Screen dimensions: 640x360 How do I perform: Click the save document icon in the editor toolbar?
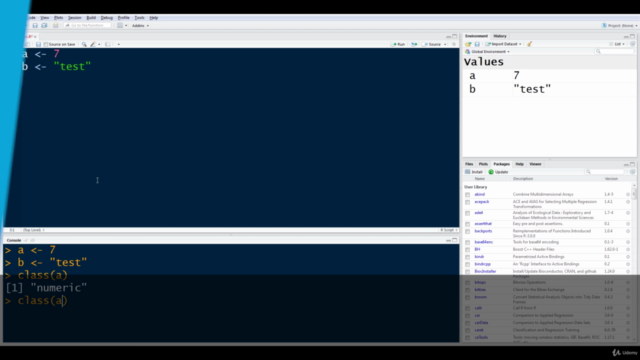coord(38,44)
